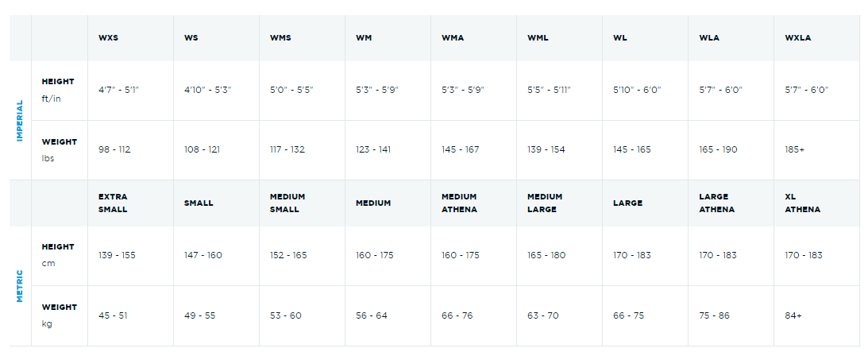Click the WXLA size header
This screenshot has width=868, height=356.
[797, 38]
